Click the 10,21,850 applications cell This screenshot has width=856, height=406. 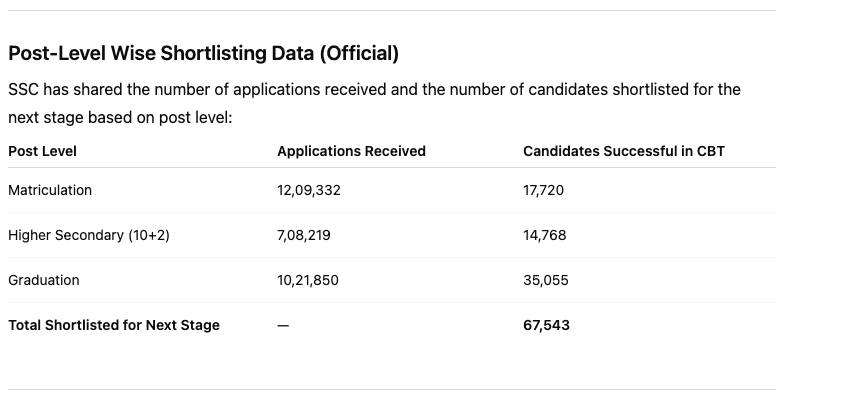pos(308,280)
